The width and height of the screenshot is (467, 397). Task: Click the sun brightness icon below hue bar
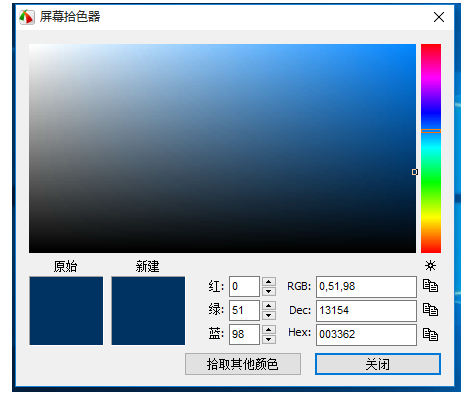430,266
